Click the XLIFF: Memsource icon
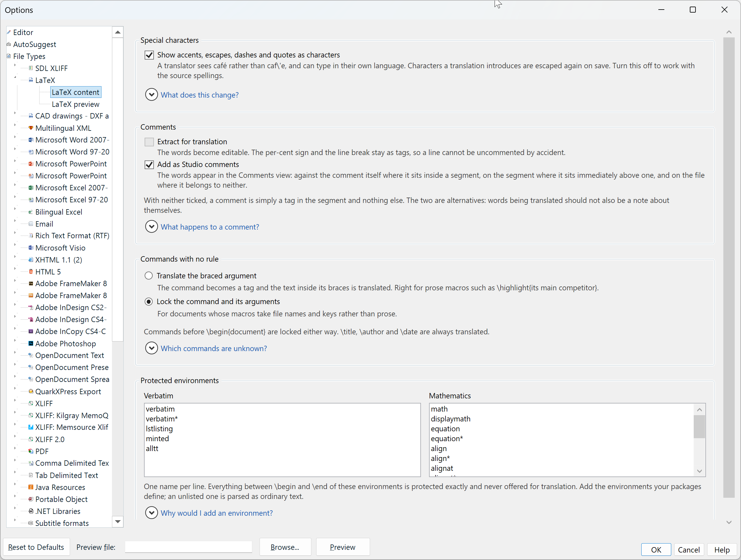This screenshot has width=741, height=560. (x=31, y=427)
